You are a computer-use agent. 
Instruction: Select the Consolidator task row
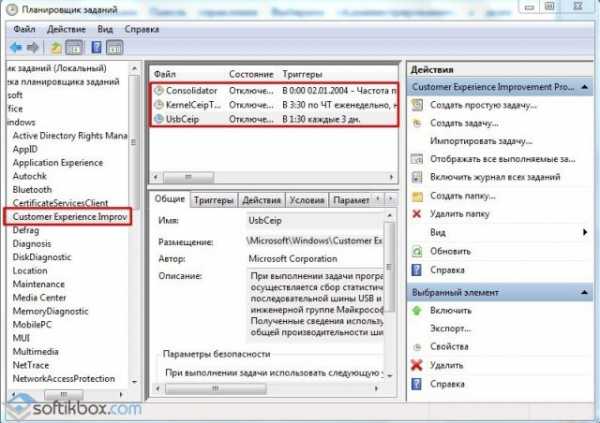coord(274,91)
